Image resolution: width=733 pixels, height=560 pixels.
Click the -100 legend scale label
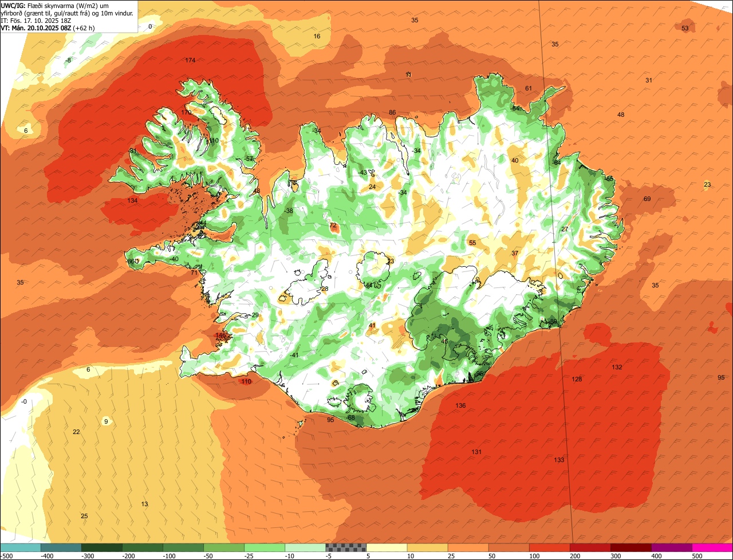coord(168,555)
